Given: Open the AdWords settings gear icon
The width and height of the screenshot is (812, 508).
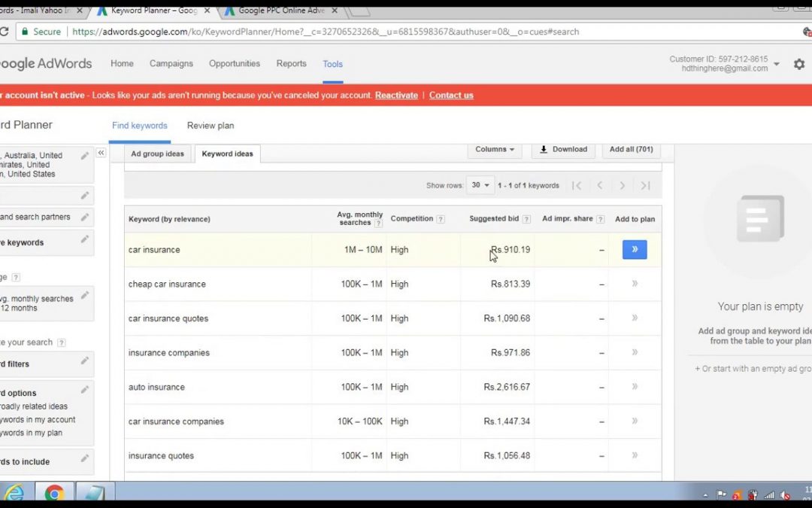Looking at the screenshot, I should click(799, 64).
